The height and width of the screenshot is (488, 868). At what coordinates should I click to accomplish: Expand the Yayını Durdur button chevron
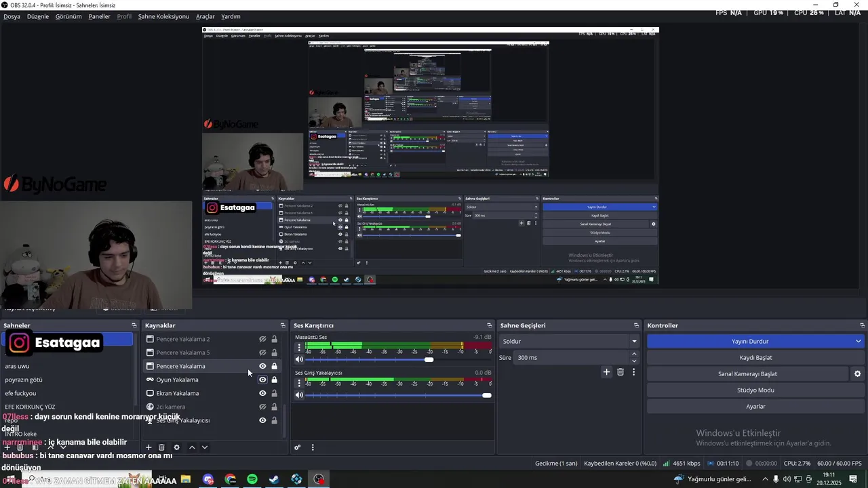pos(858,341)
